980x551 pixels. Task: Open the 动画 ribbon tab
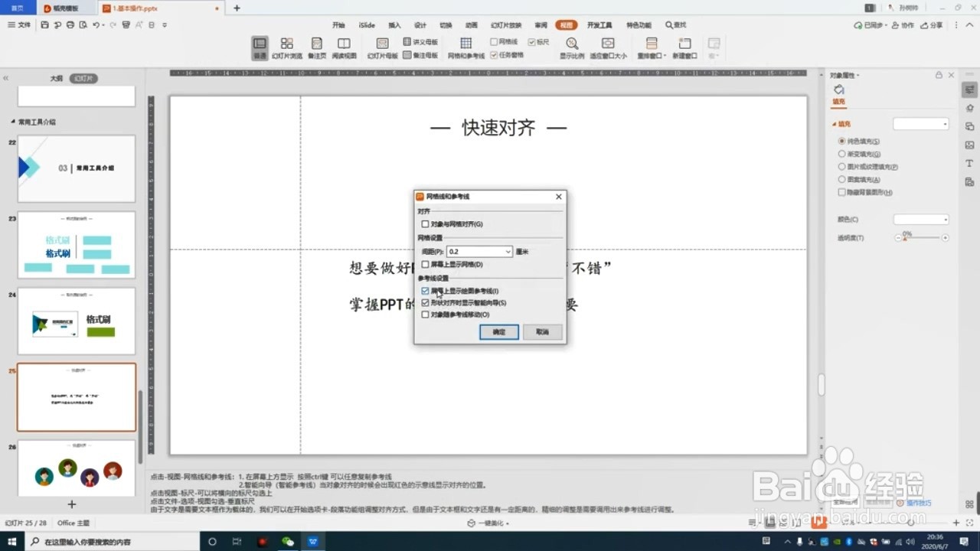[x=471, y=25]
